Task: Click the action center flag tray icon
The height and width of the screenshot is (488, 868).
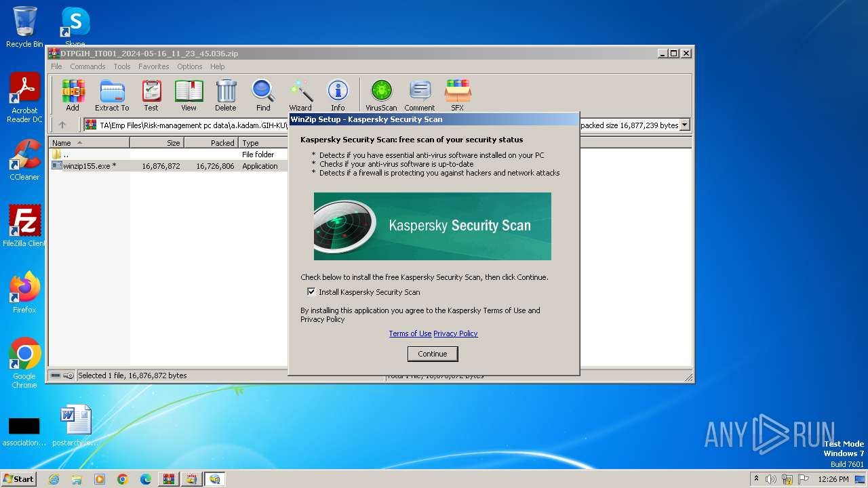Action: point(804,479)
